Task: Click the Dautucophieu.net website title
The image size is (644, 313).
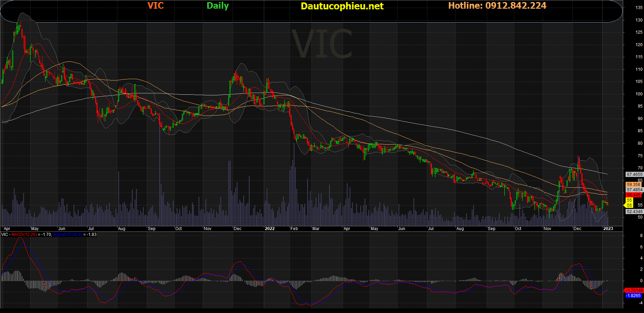Action: tap(342, 6)
